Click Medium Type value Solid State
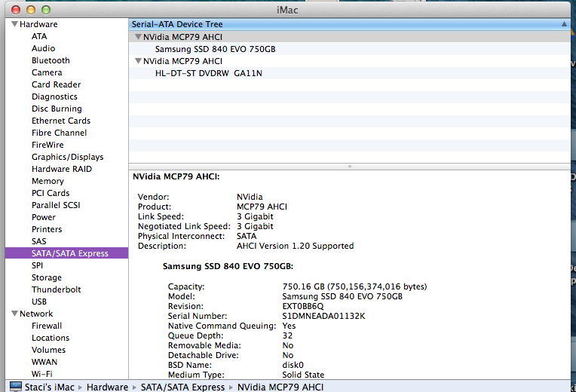 303,375
